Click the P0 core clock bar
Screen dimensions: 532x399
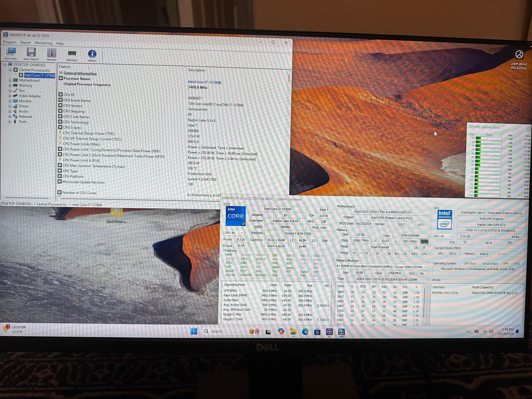pos(488,138)
